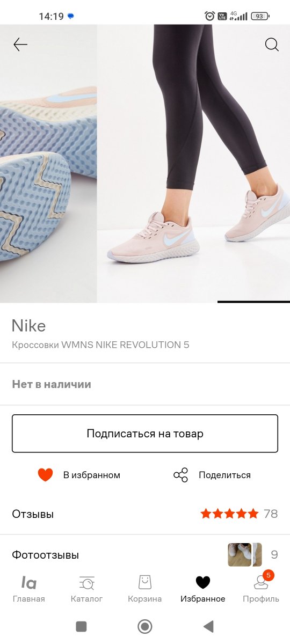
Task: Open Фотоотзывы photo reviews row
Action: (145, 554)
